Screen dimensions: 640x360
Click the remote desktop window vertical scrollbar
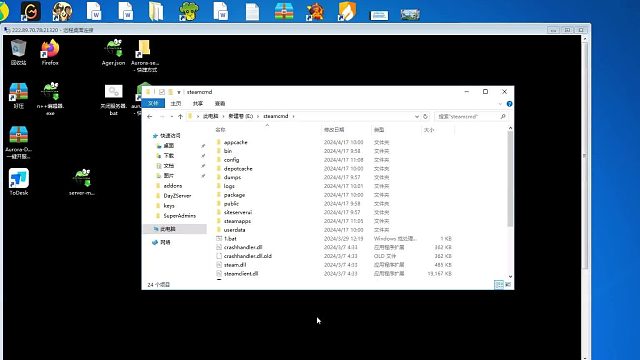584,155
